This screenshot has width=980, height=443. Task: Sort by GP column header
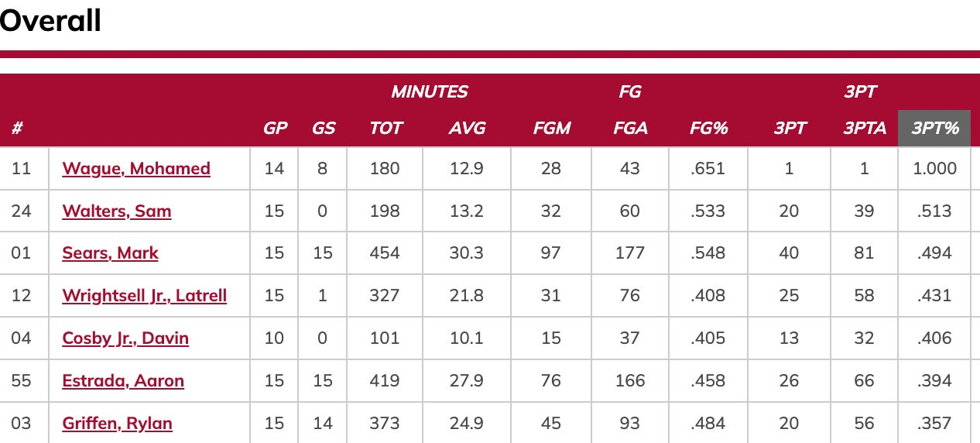[275, 129]
